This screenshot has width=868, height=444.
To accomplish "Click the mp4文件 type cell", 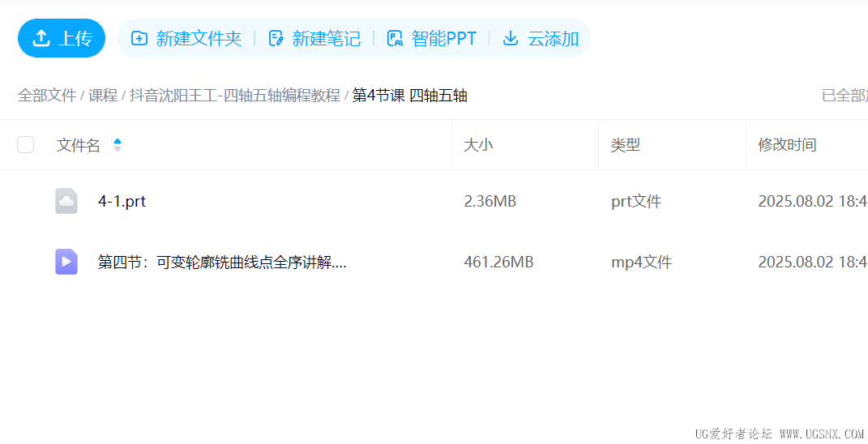I will point(642,262).
